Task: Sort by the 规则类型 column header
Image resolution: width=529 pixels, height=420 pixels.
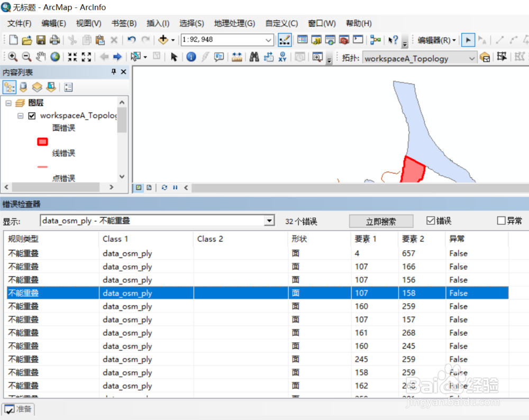Action: 51,239
